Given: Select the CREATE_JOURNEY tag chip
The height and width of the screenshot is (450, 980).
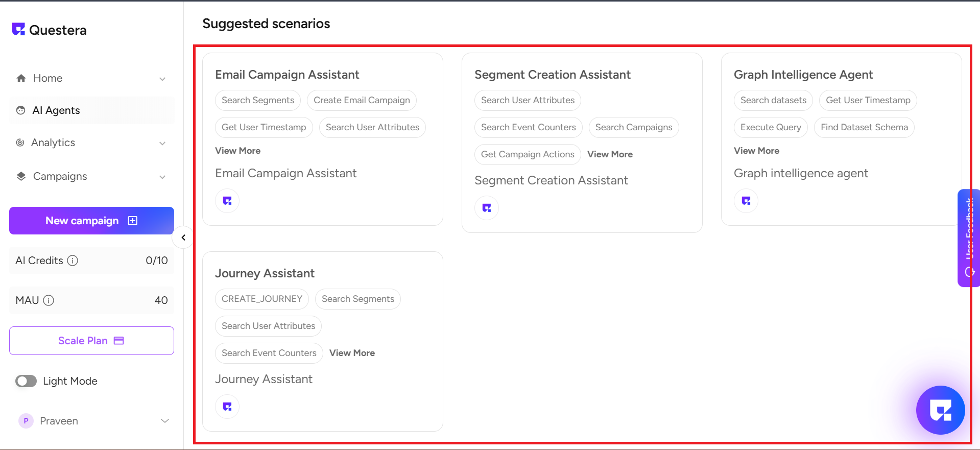Looking at the screenshot, I should pyautogui.click(x=262, y=299).
